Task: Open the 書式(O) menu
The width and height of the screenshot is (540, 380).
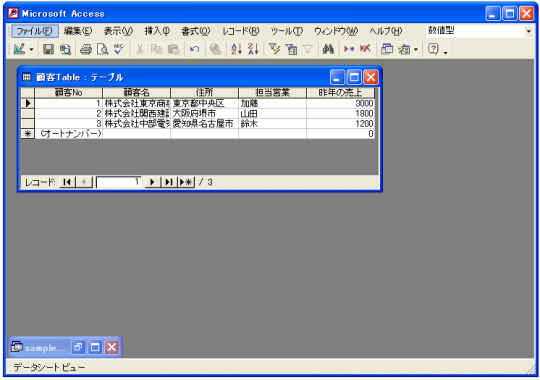Action: pyautogui.click(x=196, y=31)
